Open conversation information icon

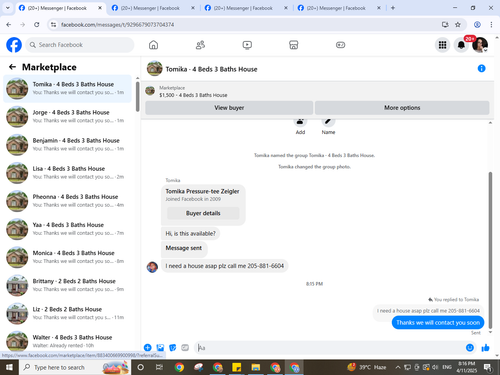[x=481, y=68]
